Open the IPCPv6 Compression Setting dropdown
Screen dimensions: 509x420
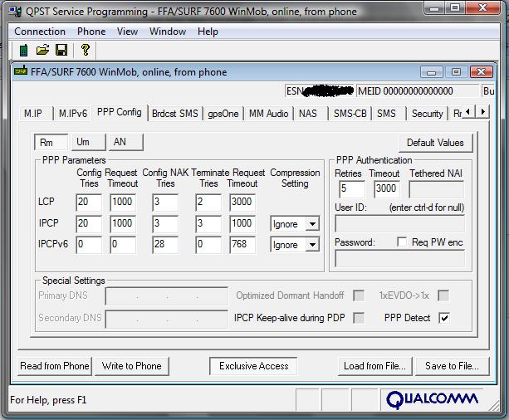click(312, 244)
